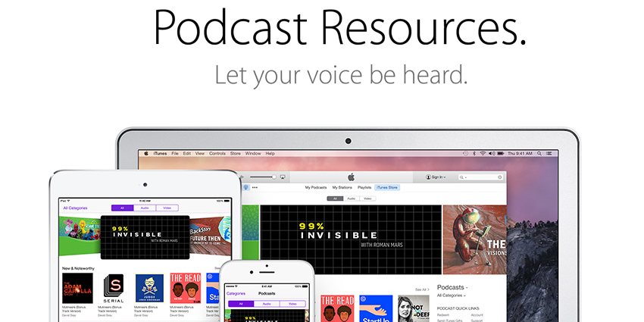
Task: Clear the iTunes search field with x icon
Action: [x=500, y=177]
